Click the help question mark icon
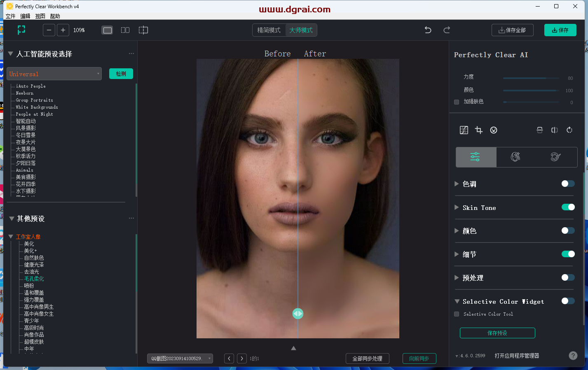 point(573,356)
